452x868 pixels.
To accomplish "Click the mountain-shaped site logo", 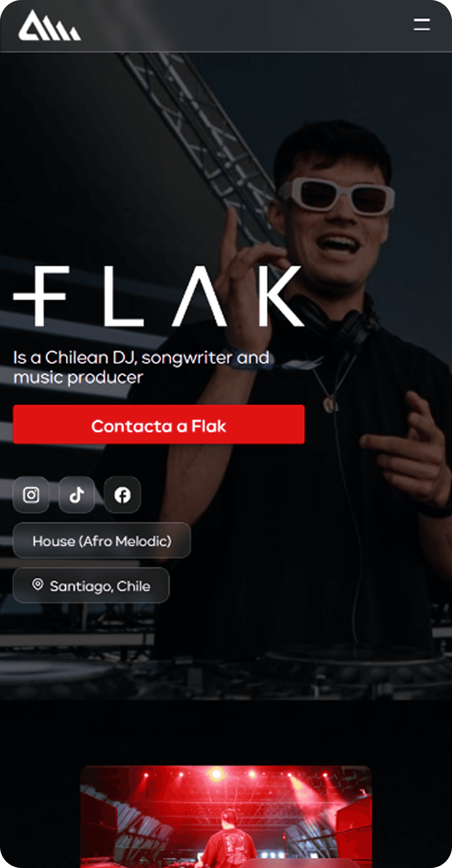I will click(x=49, y=26).
